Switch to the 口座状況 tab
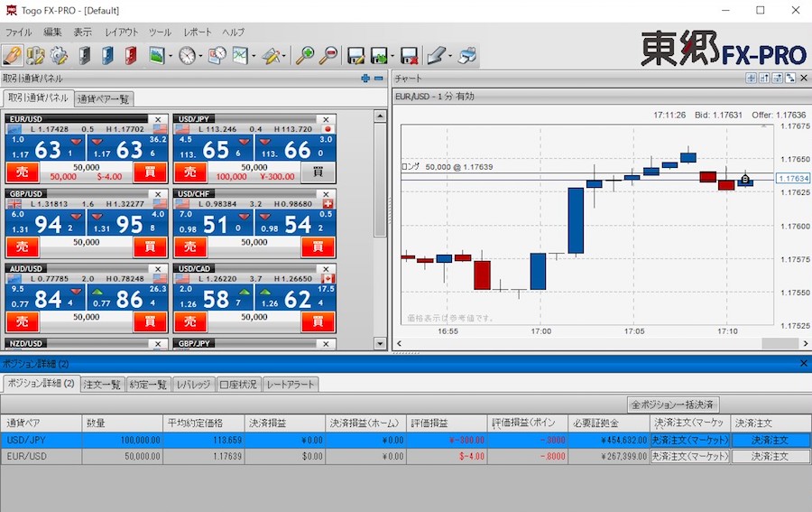 pos(239,385)
